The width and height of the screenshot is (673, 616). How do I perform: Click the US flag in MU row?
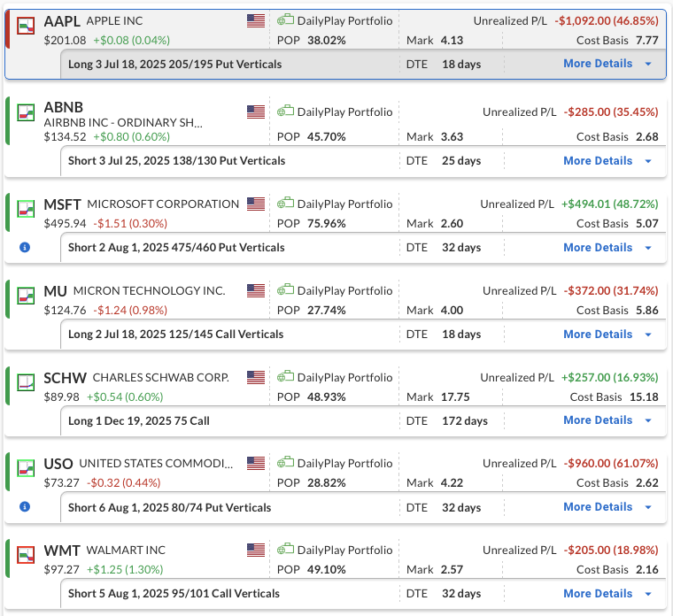click(256, 290)
